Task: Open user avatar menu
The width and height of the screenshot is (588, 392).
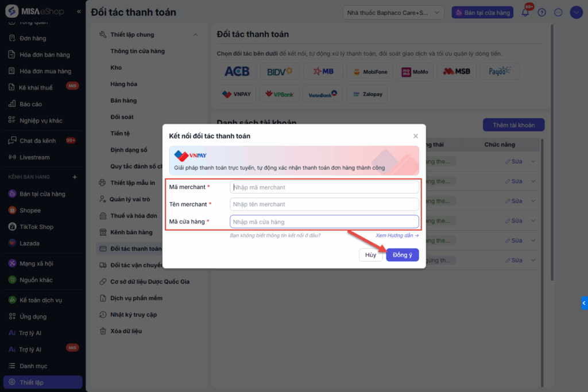Action: [x=577, y=13]
